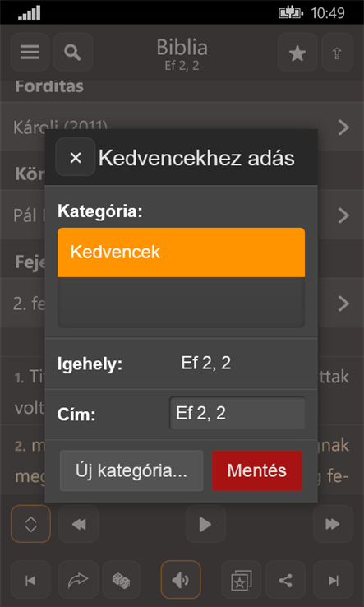Screen dimensions: 364x607
Task: Click the Új kategória... button
Action: [131, 470]
